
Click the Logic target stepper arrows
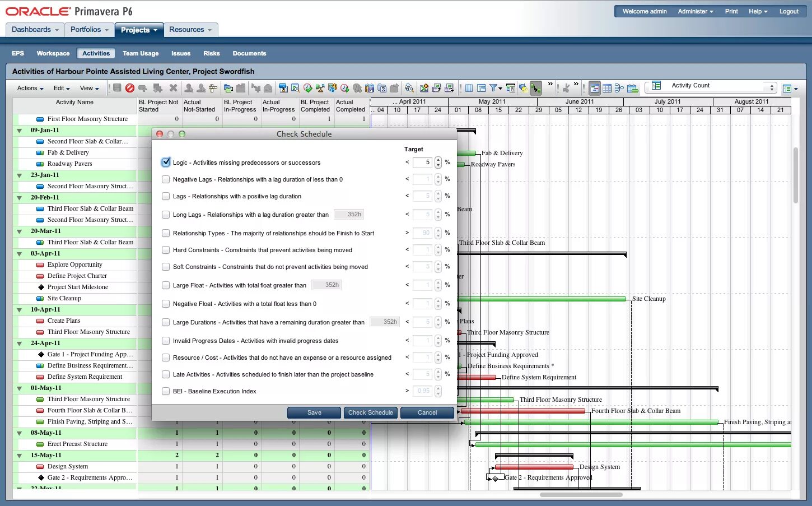coord(438,163)
